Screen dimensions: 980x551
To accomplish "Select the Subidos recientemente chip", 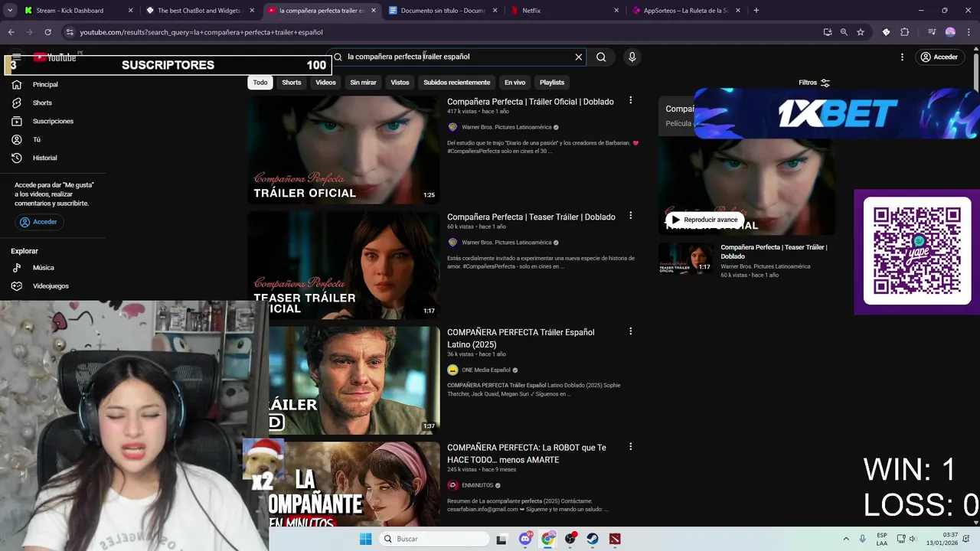I will [x=456, y=83].
